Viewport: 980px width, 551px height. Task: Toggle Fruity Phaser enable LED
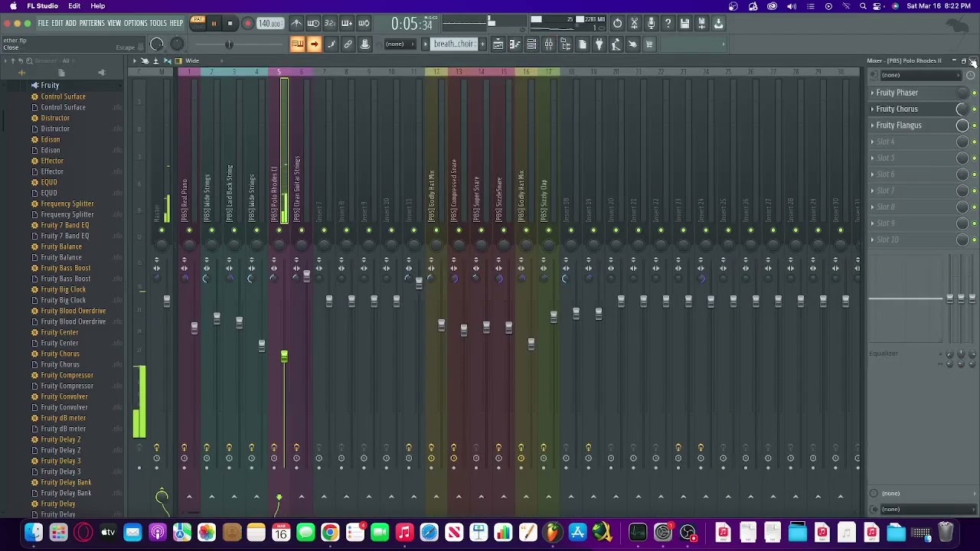tap(974, 93)
